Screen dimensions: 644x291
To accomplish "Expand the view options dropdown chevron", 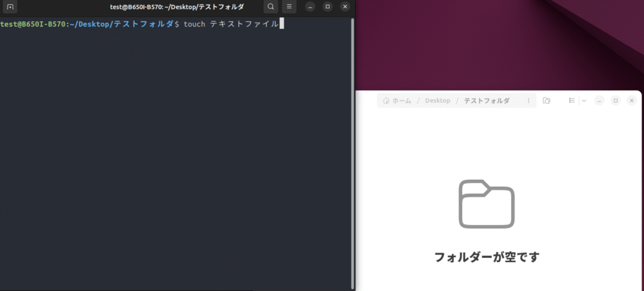I will (584, 101).
